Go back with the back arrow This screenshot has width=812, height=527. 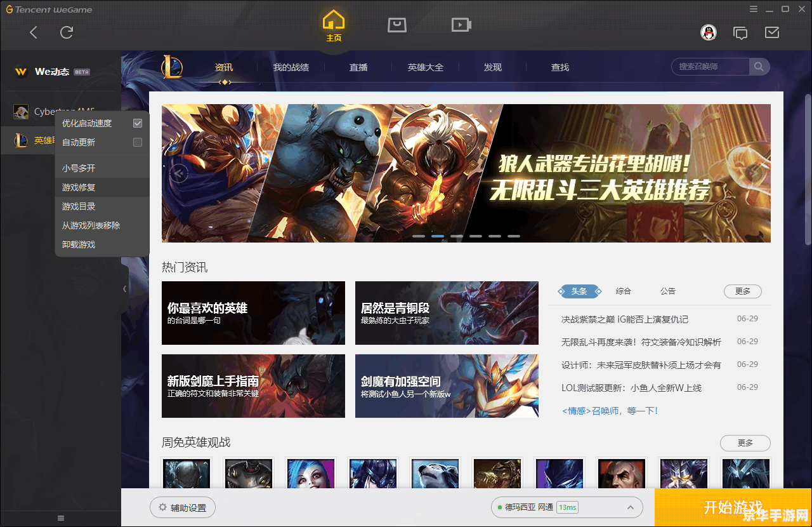(34, 32)
